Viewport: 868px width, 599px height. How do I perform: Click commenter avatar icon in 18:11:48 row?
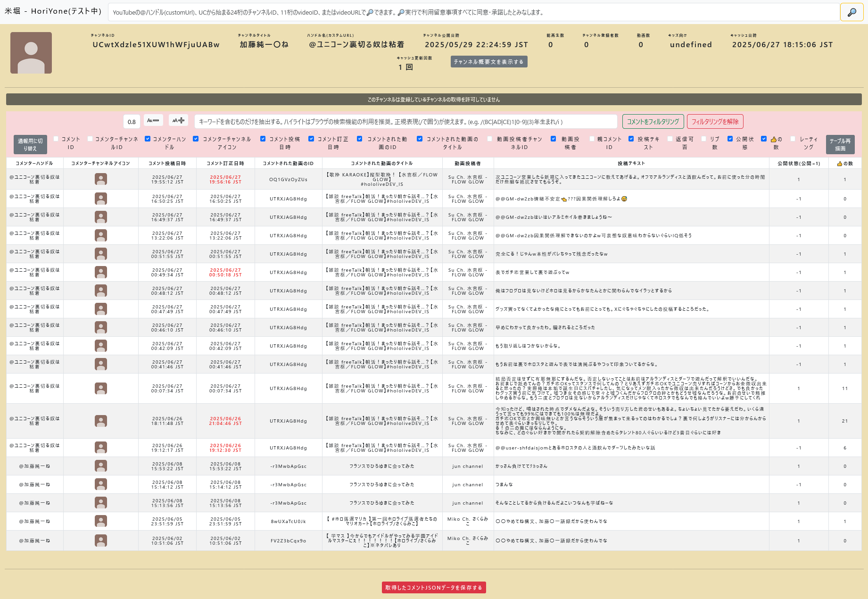coord(101,421)
